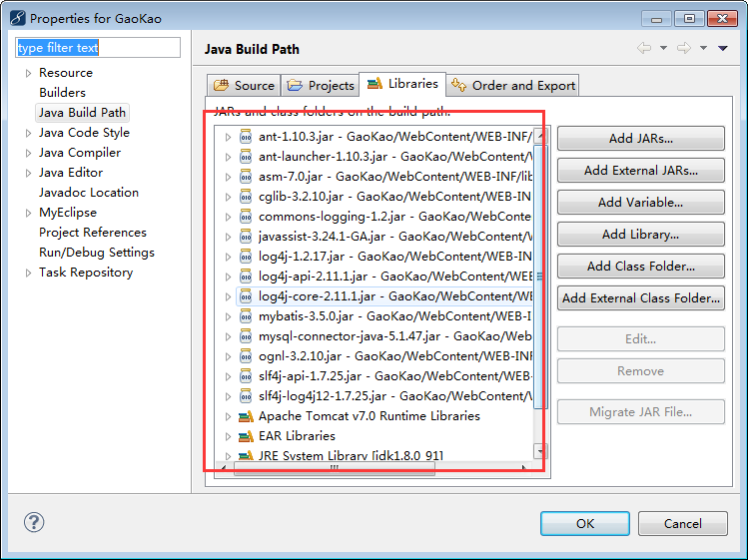Click the Add Class Folder... button

click(x=641, y=267)
